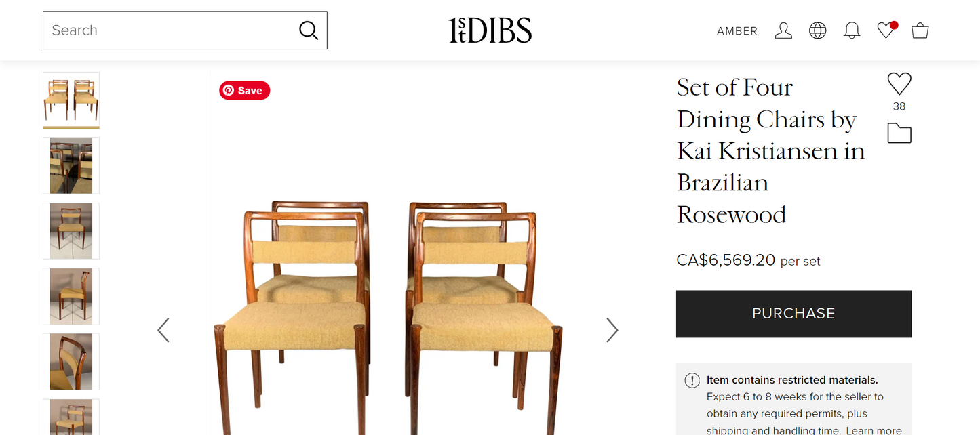Select the side-view chair thumbnail
The height and width of the screenshot is (435, 980).
(71, 296)
